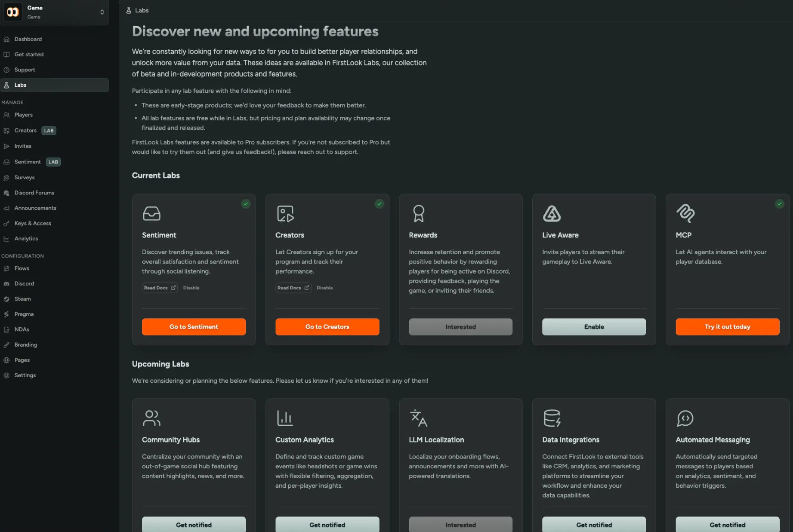Click the inbox icon on the Sentiment card
This screenshot has width=793, height=532.
[151, 213]
